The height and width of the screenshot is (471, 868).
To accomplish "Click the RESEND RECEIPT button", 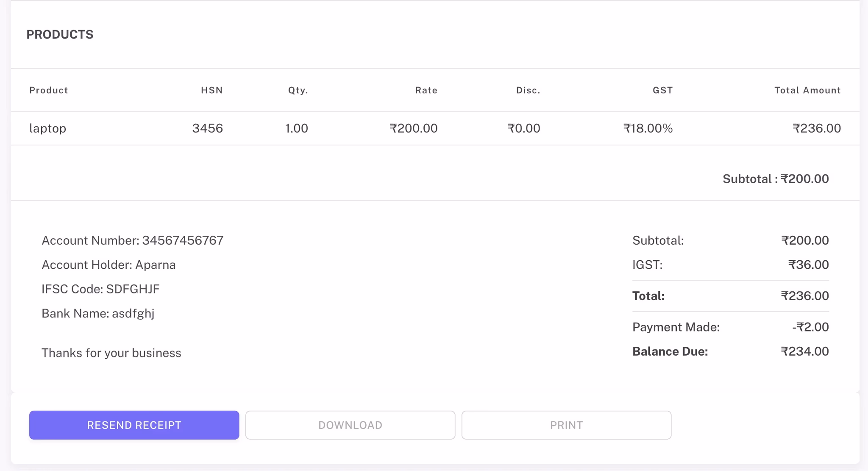I will point(134,425).
